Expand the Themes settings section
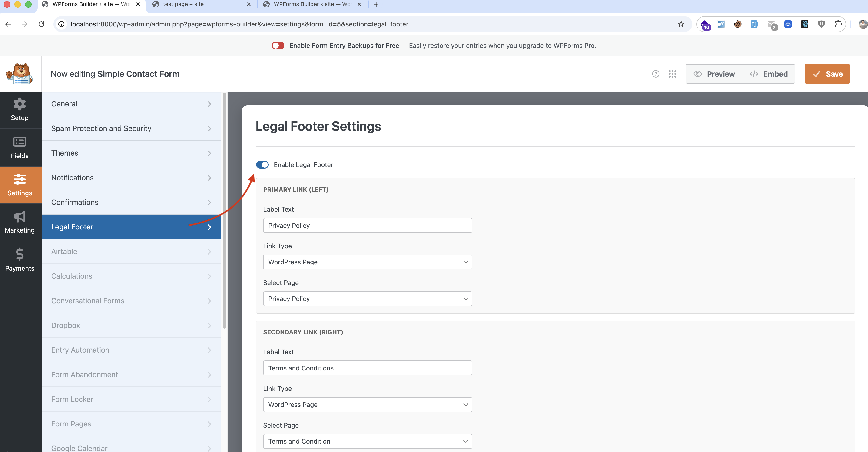Screen dimensions: 868x452 coord(131,153)
